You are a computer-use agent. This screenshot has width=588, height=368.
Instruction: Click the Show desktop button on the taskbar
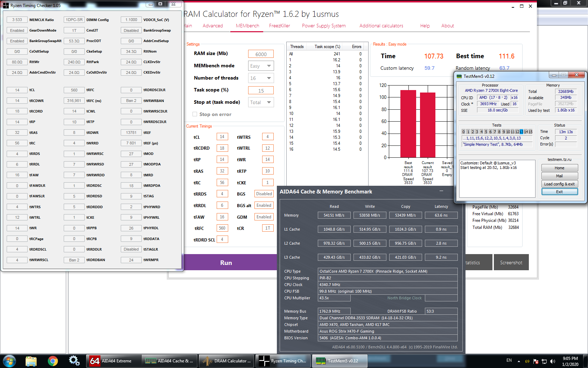click(x=586, y=361)
